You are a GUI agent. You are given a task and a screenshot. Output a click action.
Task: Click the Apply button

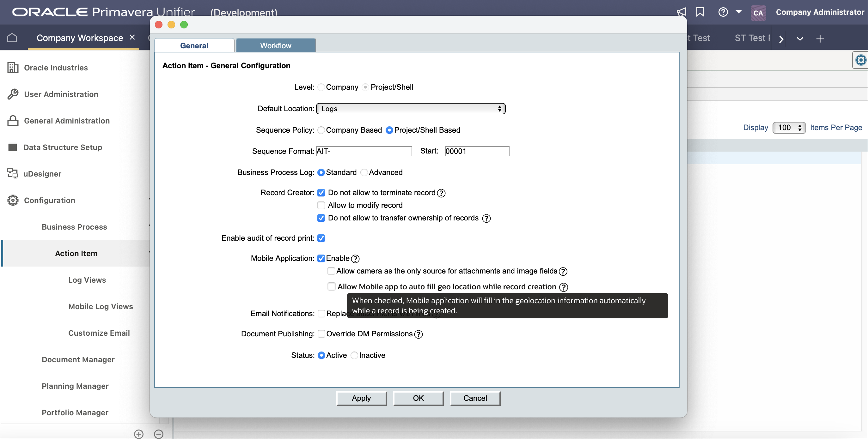point(361,398)
